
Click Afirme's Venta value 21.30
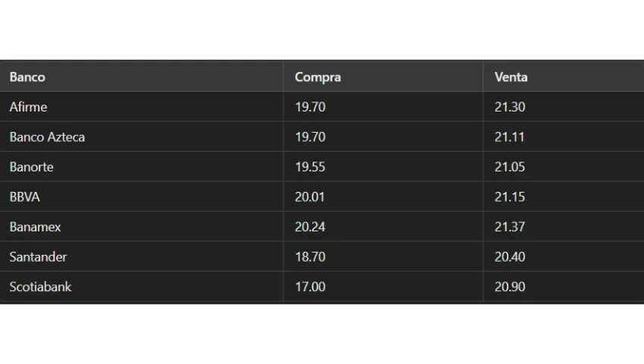pyautogui.click(x=510, y=107)
